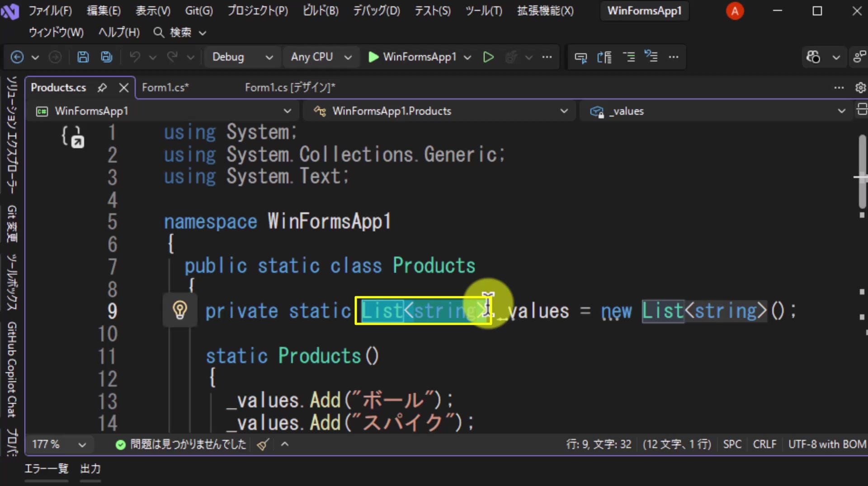Click the Undo icon in toolbar
The height and width of the screenshot is (486, 868).
[x=135, y=57]
